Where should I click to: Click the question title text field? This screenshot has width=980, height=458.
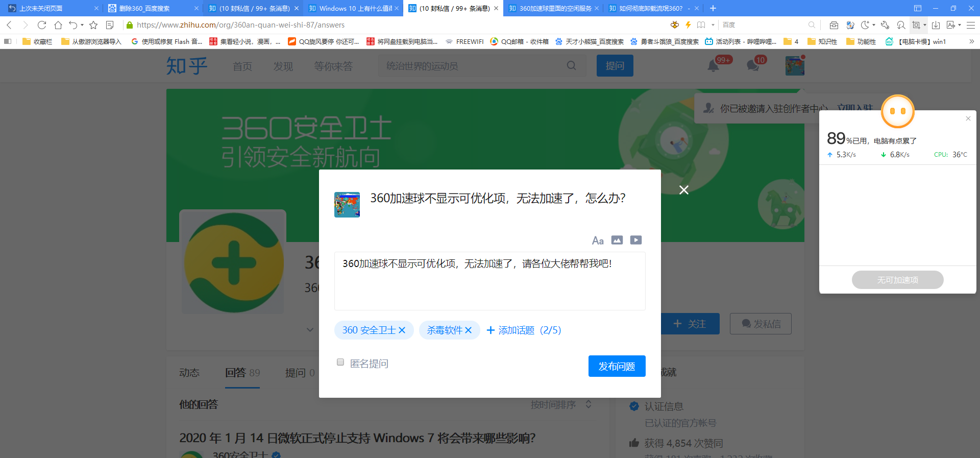(x=498, y=198)
